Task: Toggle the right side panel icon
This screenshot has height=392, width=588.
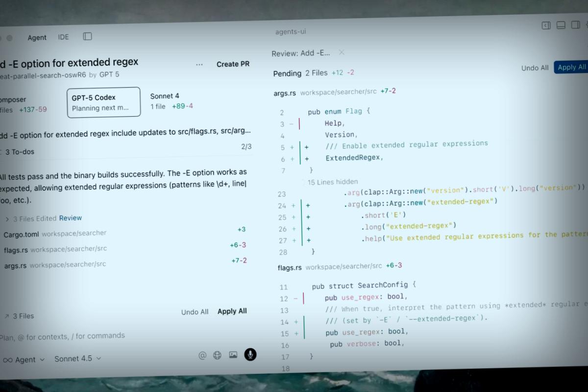Action: [x=576, y=25]
